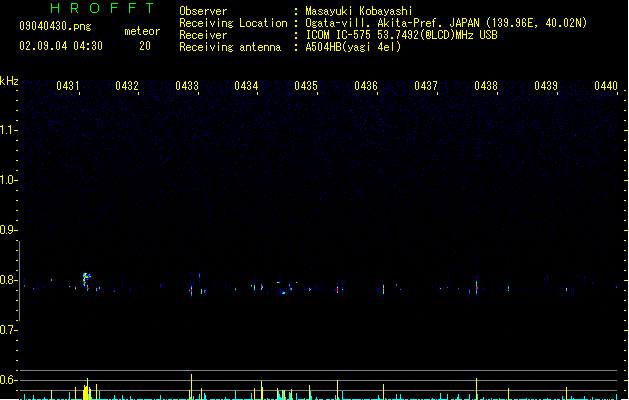Click the 0.7 kHz axis label
Viewport: 629px width, 400px height.
8,330
